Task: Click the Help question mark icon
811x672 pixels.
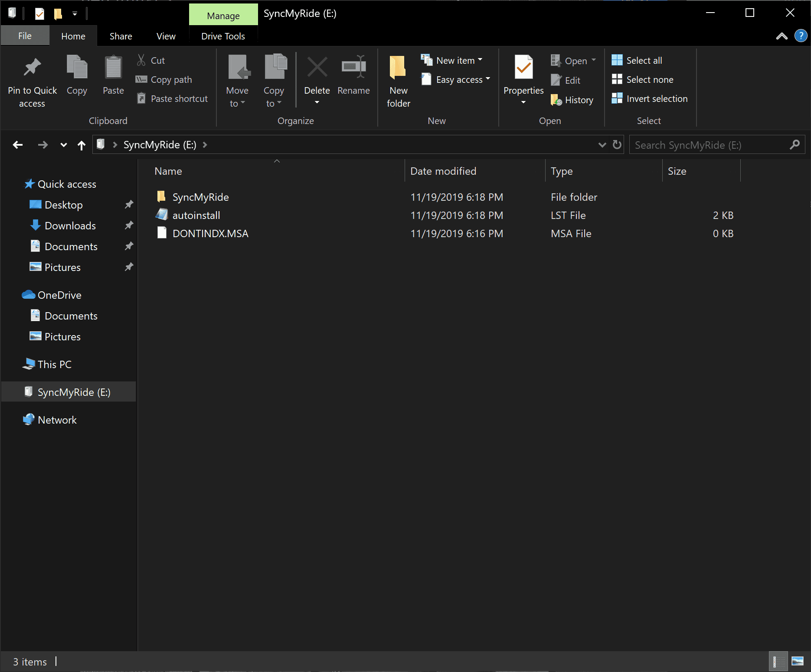Action: [x=801, y=36]
